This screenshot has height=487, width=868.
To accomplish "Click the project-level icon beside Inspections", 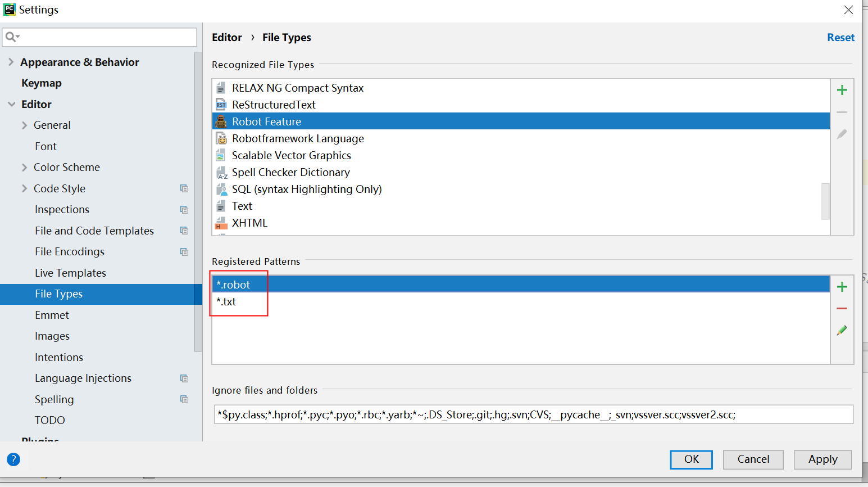I will (x=184, y=210).
